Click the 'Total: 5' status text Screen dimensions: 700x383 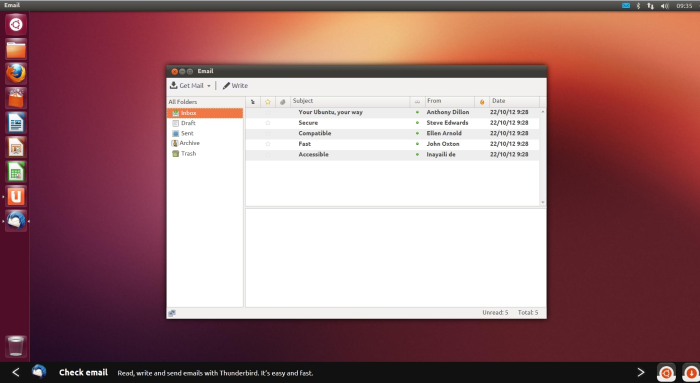528,312
